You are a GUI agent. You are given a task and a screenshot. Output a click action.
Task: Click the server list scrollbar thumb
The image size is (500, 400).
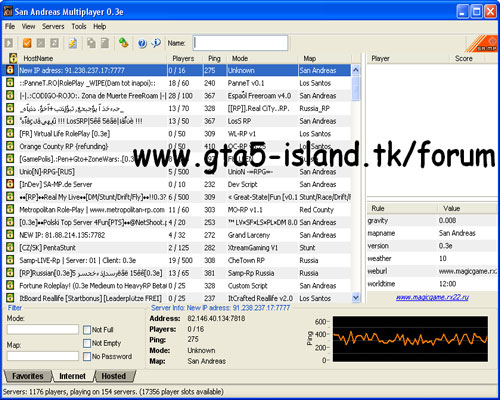click(356, 88)
